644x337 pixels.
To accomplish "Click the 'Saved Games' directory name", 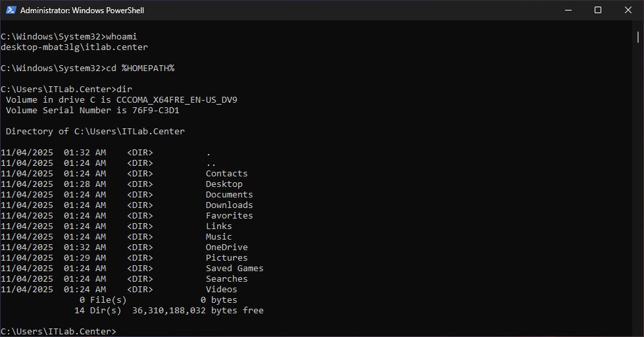I will (234, 269).
